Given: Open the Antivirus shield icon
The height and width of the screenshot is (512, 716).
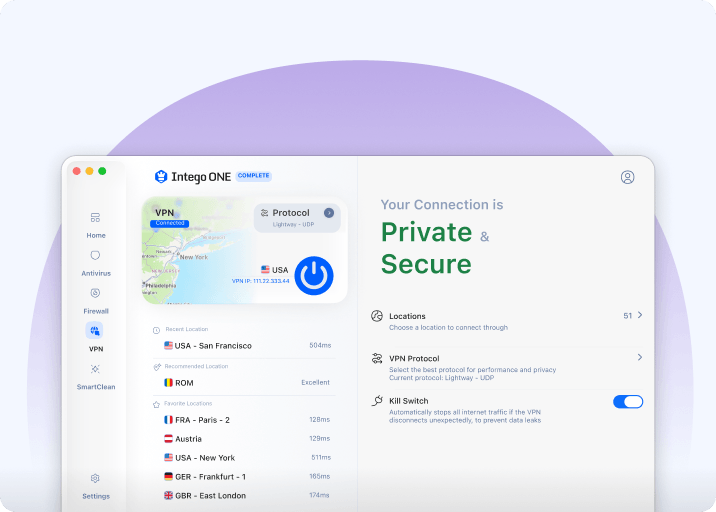Looking at the screenshot, I should (95, 256).
